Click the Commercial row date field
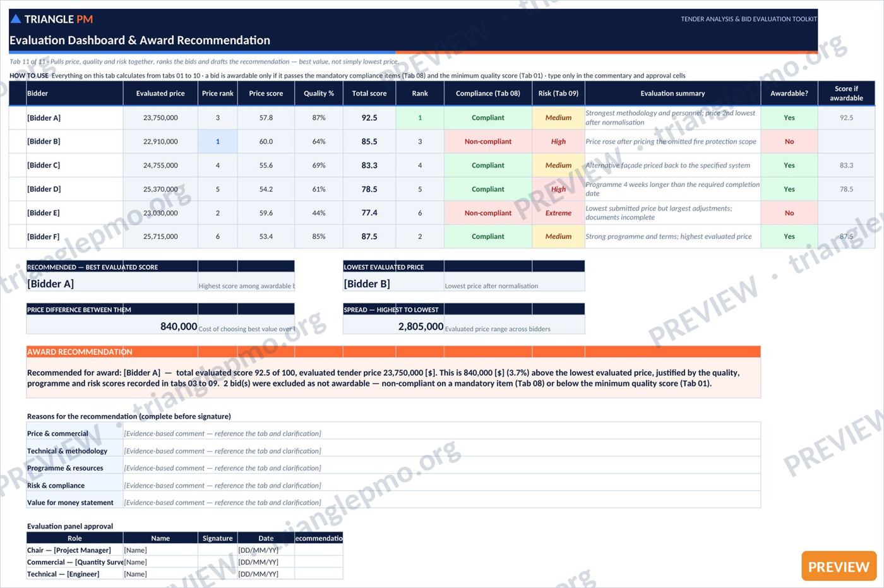Image resolution: width=884 pixels, height=588 pixels. pos(266,562)
